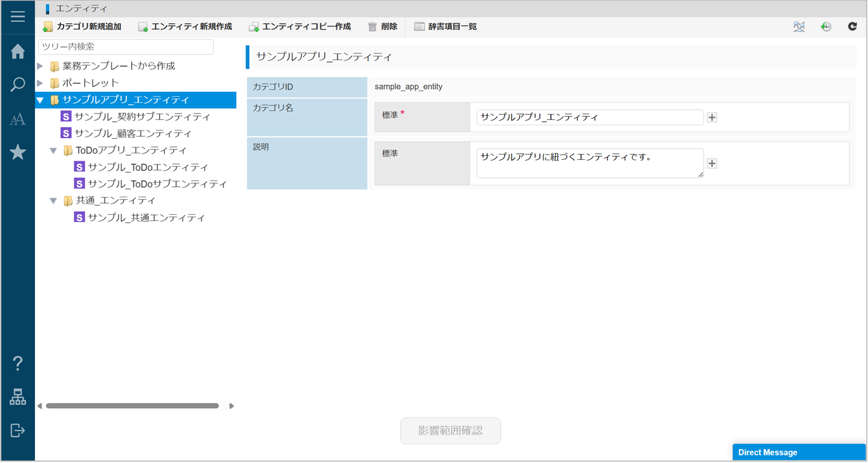This screenshot has height=463, width=868.
Task: Open the Direct Message panel
Action: (x=799, y=452)
